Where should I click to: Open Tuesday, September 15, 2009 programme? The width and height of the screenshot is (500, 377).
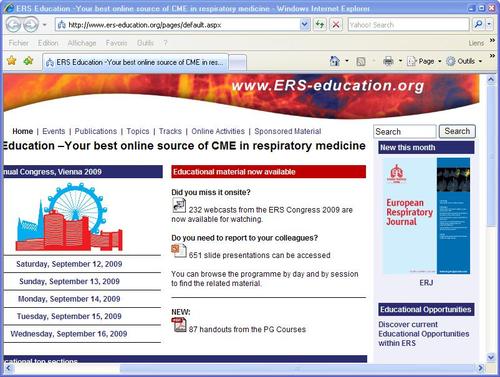tap(69, 316)
